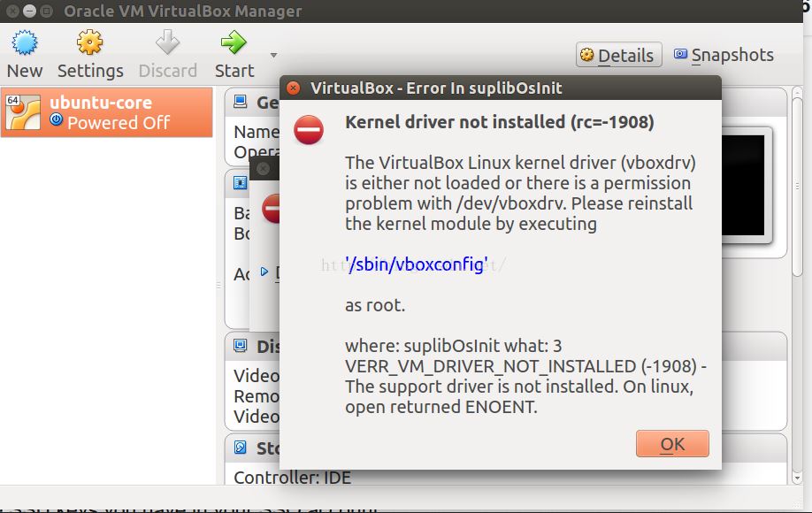Expand the Details triangle in background dialog
The height and width of the screenshot is (513, 812).
(x=264, y=272)
